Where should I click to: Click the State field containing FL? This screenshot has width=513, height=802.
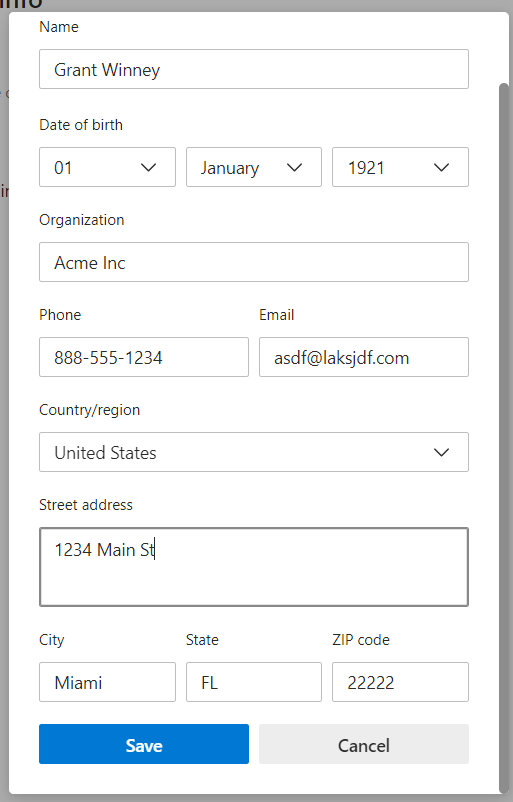pos(254,682)
